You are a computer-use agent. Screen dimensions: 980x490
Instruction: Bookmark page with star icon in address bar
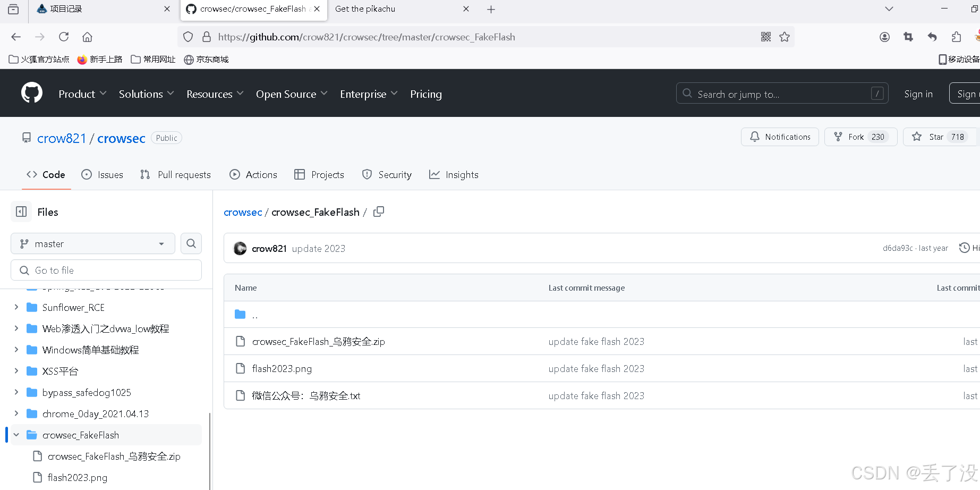pos(785,37)
